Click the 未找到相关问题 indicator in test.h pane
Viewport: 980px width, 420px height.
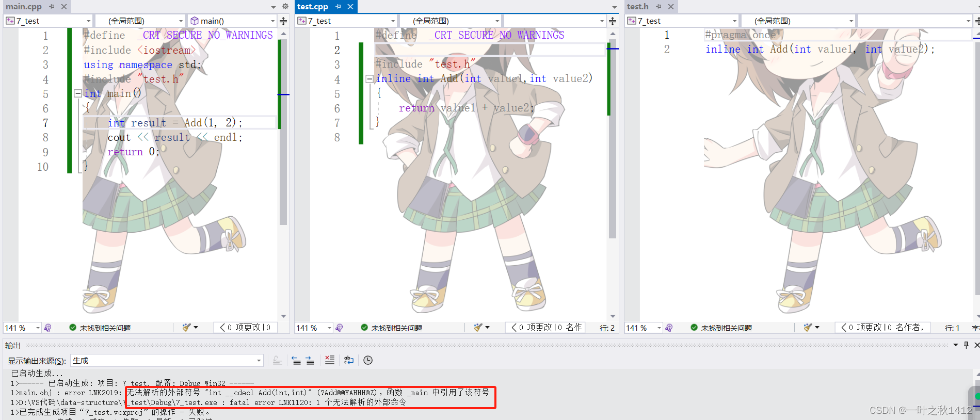(x=721, y=328)
